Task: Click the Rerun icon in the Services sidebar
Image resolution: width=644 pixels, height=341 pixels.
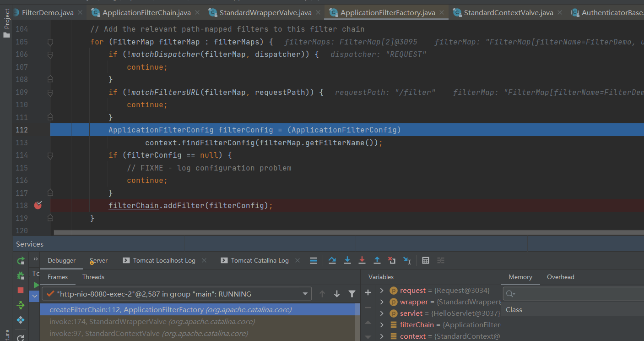Action: 21,261
